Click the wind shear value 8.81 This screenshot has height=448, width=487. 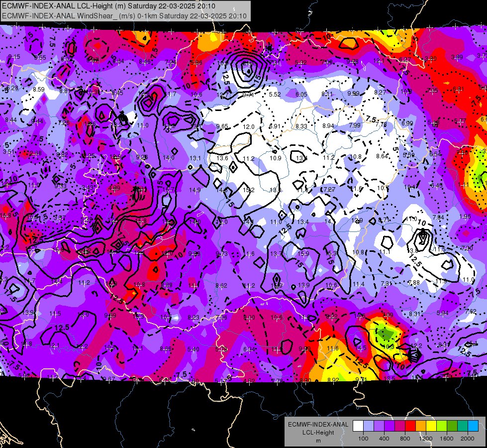[x=65, y=91]
